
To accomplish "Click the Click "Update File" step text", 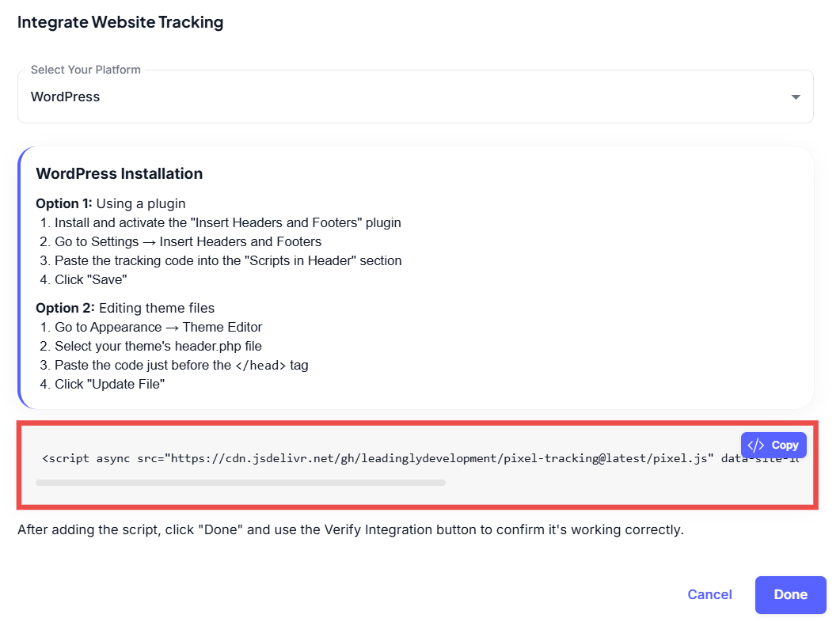I will (109, 384).
